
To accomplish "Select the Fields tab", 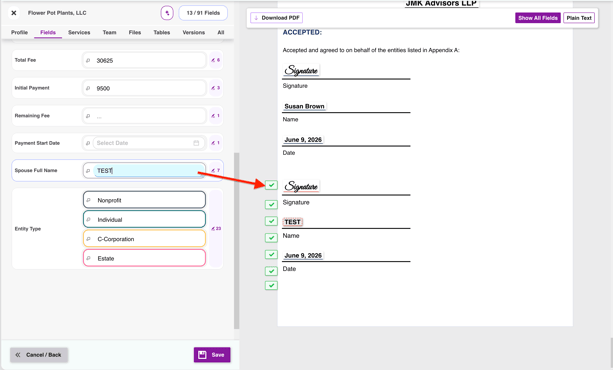I will pos(48,32).
